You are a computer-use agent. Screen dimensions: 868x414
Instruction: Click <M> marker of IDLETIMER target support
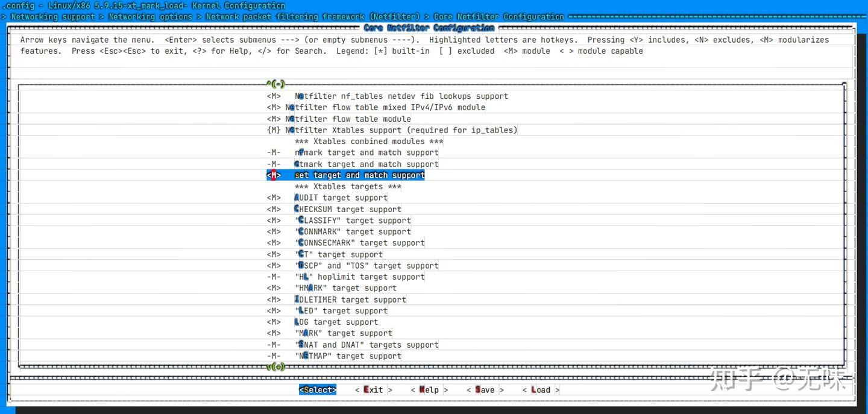274,300
